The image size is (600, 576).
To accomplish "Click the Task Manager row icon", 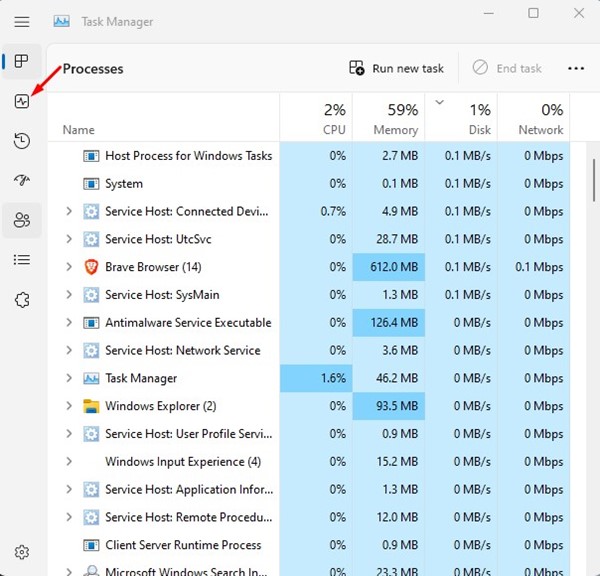I will click(x=91, y=379).
